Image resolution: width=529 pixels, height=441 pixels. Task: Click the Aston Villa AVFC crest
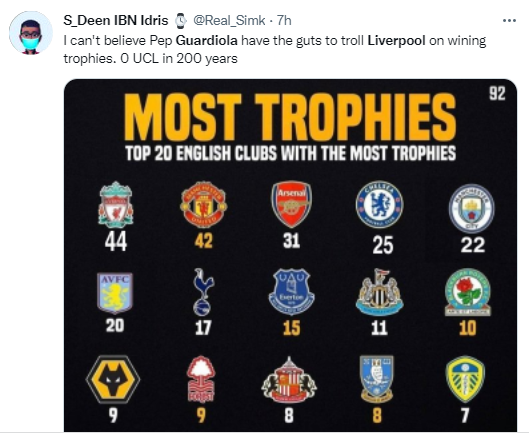click(x=115, y=293)
